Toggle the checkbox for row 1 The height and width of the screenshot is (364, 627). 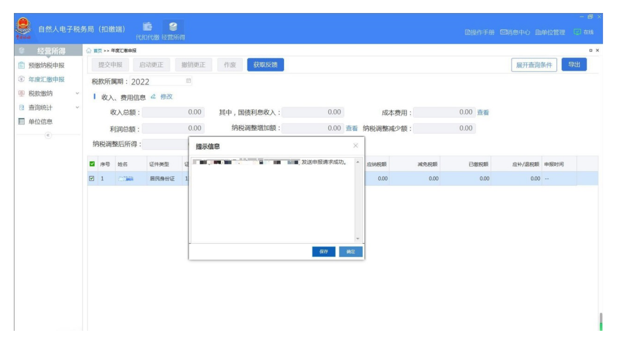(x=92, y=178)
